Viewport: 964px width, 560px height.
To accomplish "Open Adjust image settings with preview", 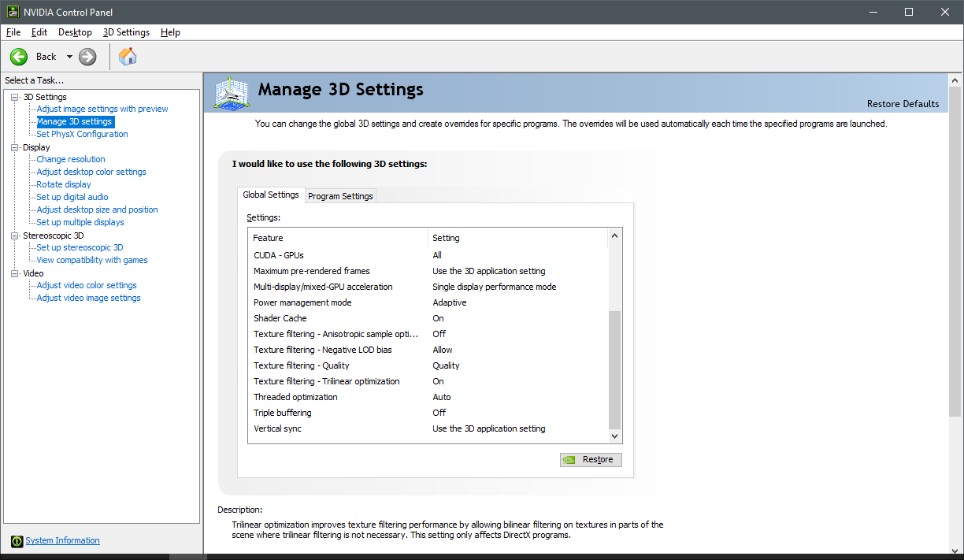I will [102, 109].
